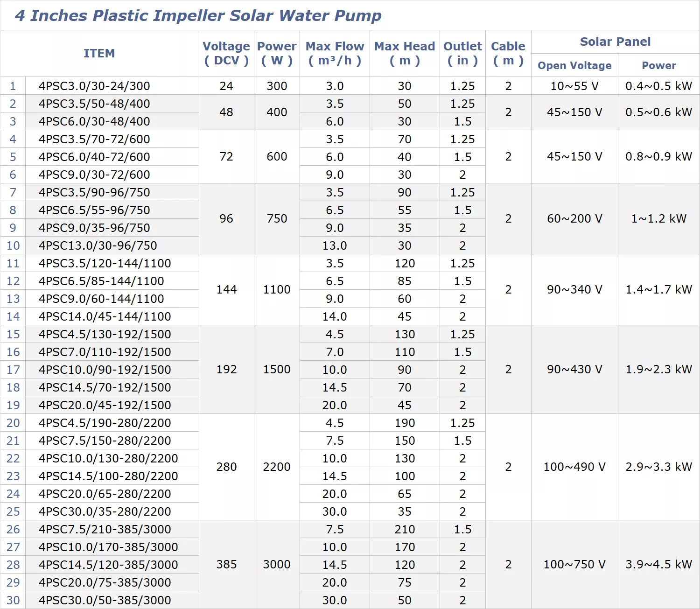Click the 100~750 V open voltage cell
The height and width of the screenshot is (609, 700).
tap(574, 565)
